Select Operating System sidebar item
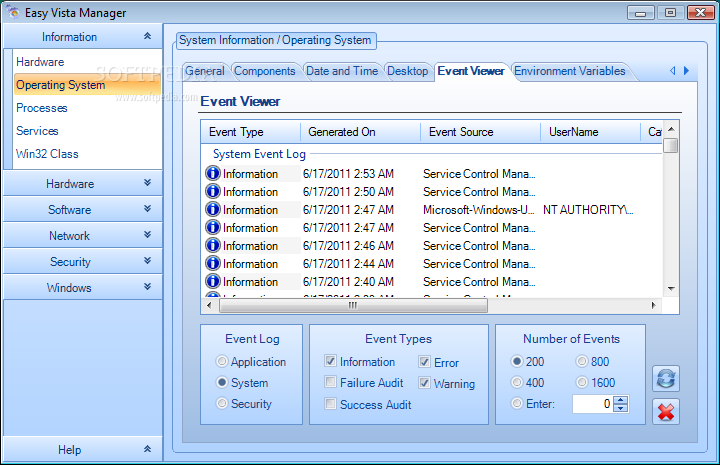Image resolution: width=720 pixels, height=465 pixels. 87,85
